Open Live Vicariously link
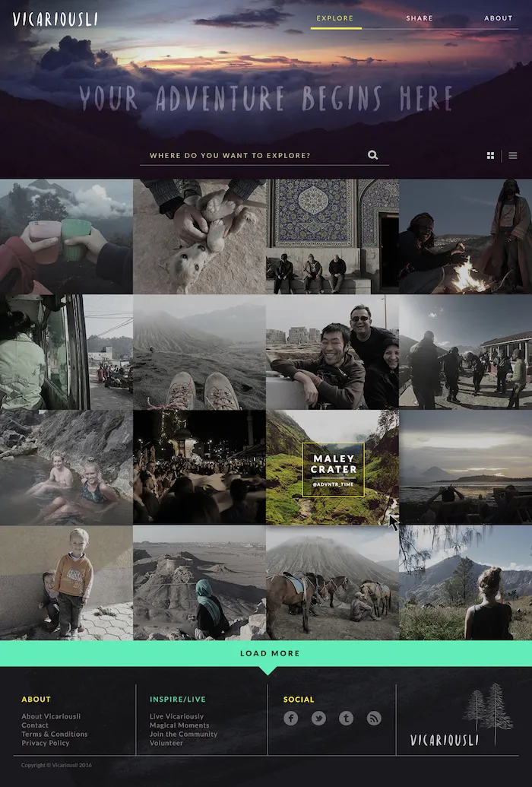Image resolution: width=532 pixels, height=787 pixels. click(x=176, y=716)
